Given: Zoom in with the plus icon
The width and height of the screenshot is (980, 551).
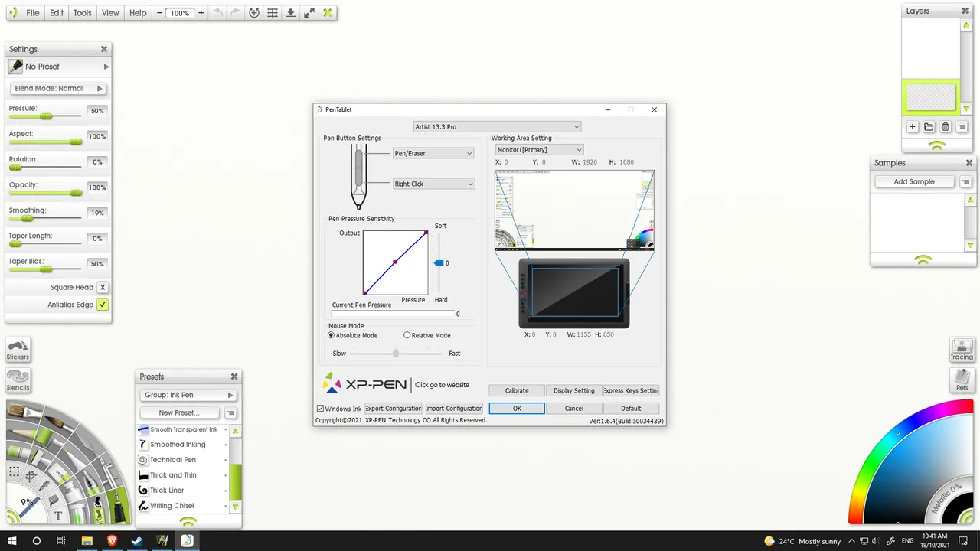Looking at the screenshot, I should pyautogui.click(x=201, y=13).
